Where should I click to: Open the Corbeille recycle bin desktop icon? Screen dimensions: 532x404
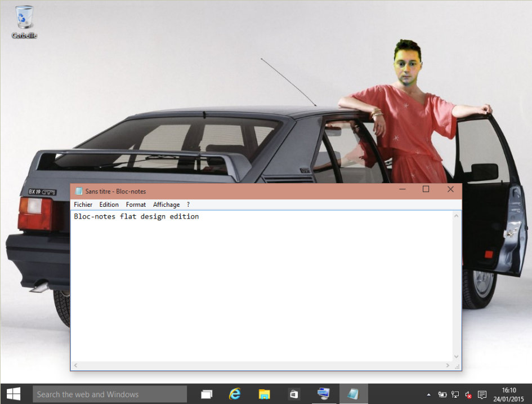tap(24, 21)
